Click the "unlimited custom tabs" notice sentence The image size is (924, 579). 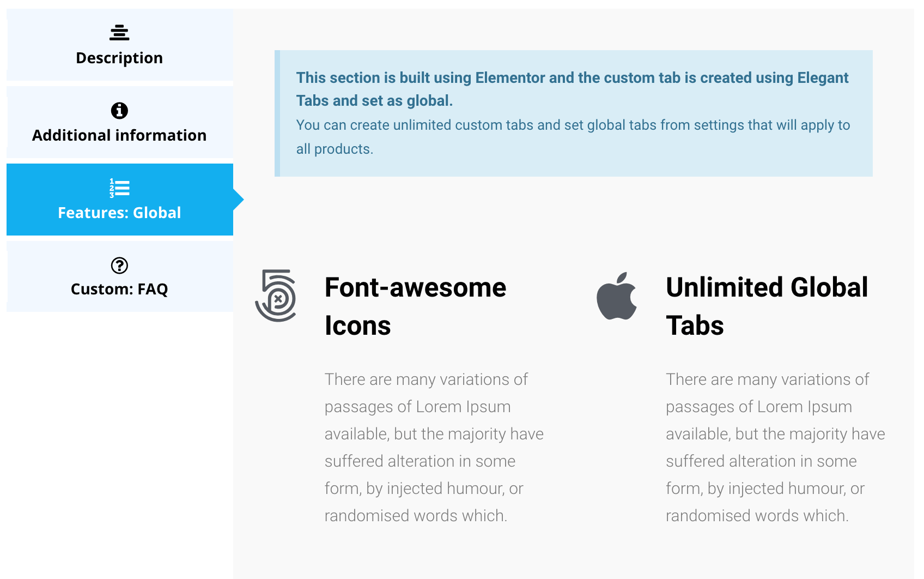point(573,125)
